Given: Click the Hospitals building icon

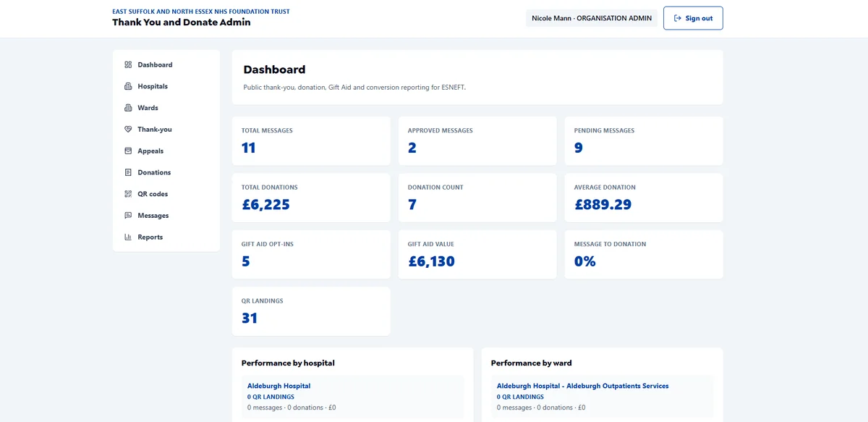Looking at the screenshot, I should click(x=128, y=86).
